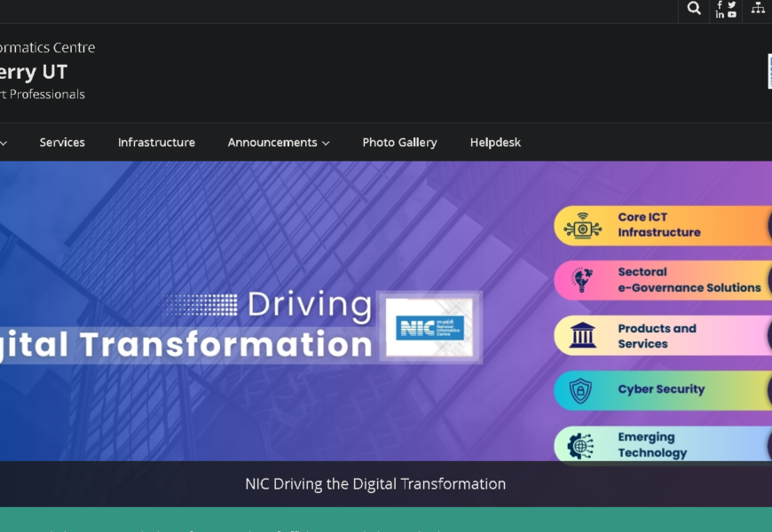
Task: Click the Sectoral e-Governance lightbulb icon
Action: point(582,280)
